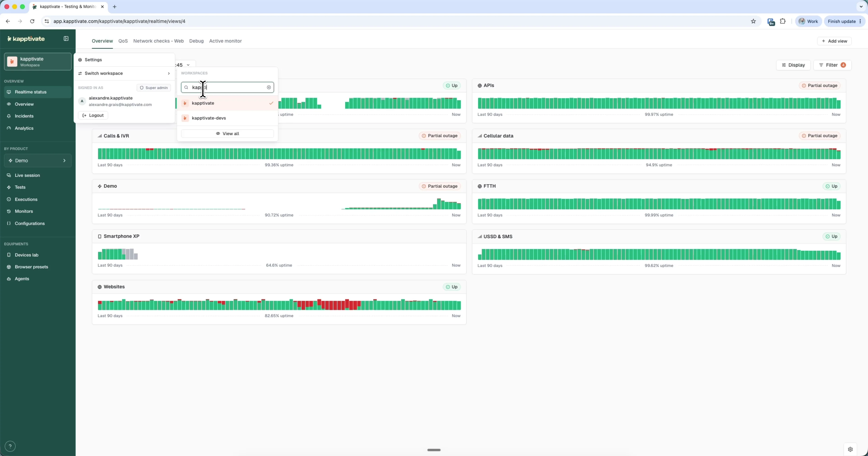Open the time range dropdown chevron
The image size is (868, 456).
pos(188,65)
